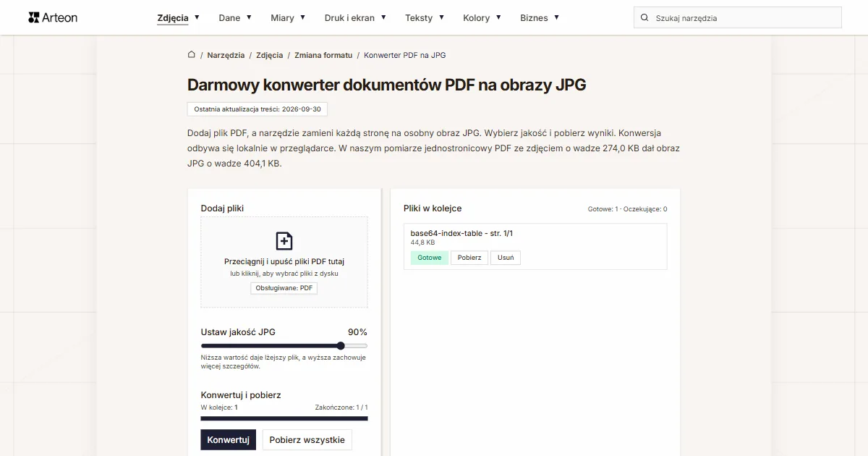The height and width of the screenshot is (456, 868).
Task: Click file name base64-index-table - str. 1/1
Action: coord(461,233)
